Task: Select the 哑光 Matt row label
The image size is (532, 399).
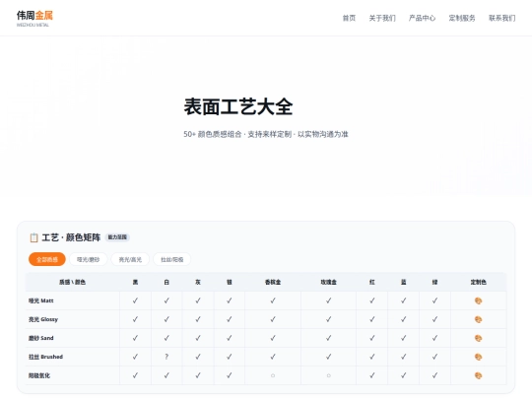Action: pyautogui.click(x=41, y=300)
